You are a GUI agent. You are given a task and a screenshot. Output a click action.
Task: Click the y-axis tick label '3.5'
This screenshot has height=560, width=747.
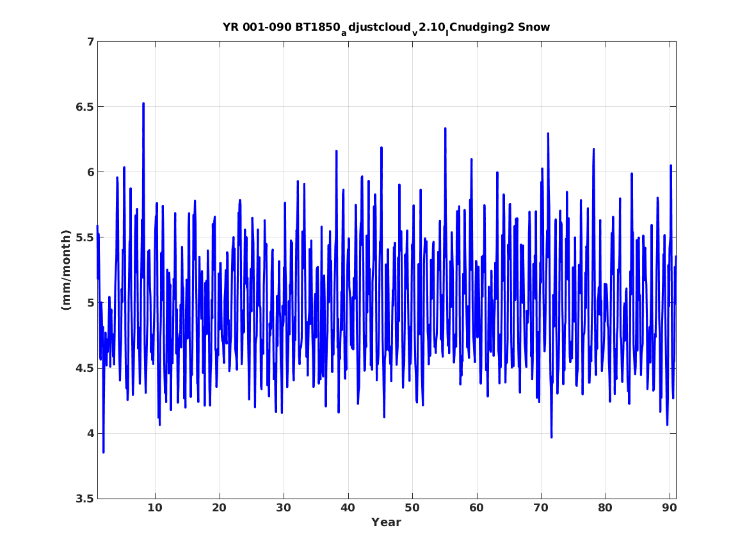tap(84, 499)
